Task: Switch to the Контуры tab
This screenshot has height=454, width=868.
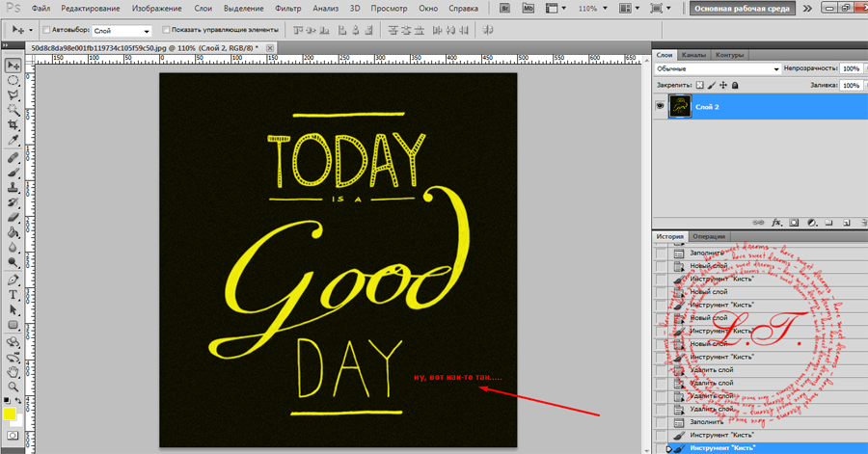Action: point(729,55)
